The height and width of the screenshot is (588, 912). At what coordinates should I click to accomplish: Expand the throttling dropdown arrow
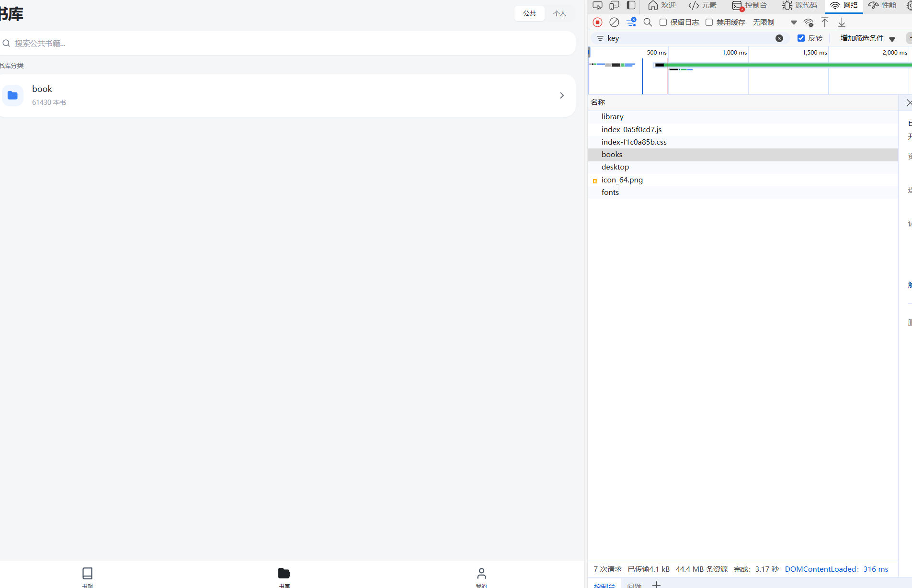coord(794,23)
